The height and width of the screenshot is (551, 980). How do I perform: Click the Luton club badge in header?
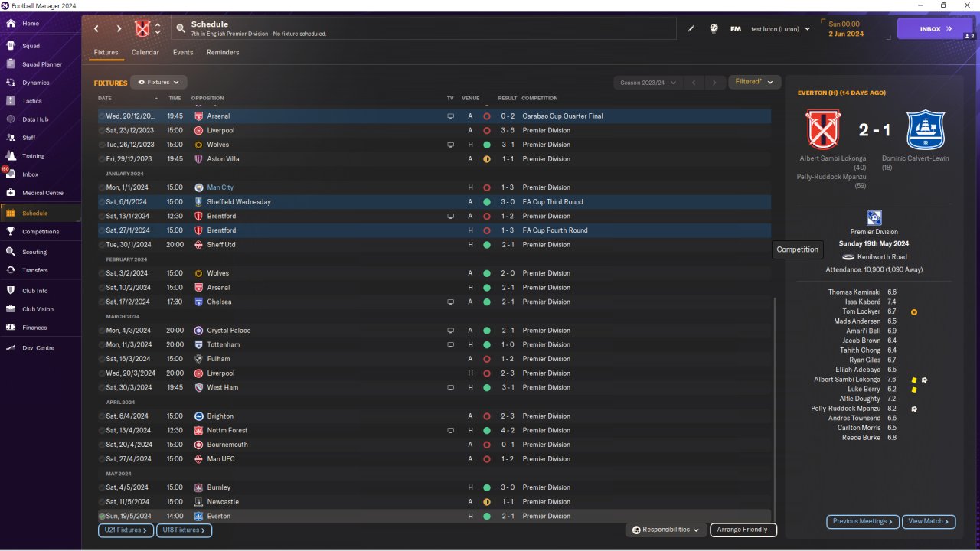[x=142, y=29]
